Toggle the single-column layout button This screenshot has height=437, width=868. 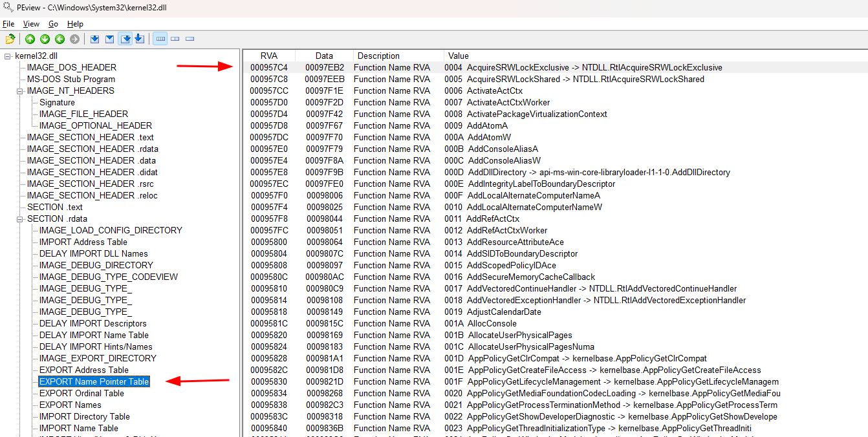pos(189,39)
